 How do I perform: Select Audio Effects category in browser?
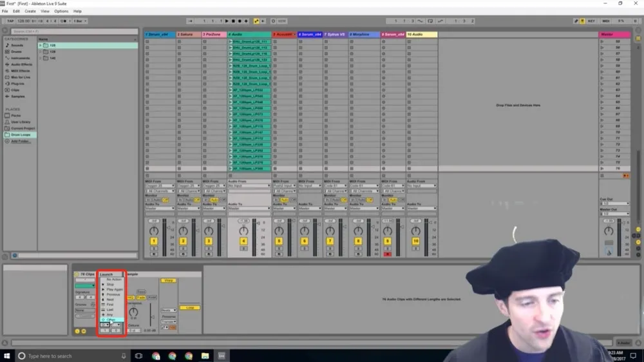[x=21, y=64]
